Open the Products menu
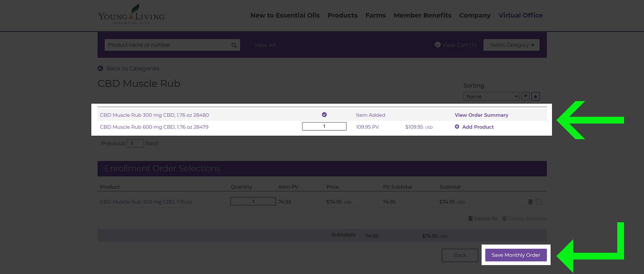The height and width of the screenshot is (274, 644). click(342, 15)
